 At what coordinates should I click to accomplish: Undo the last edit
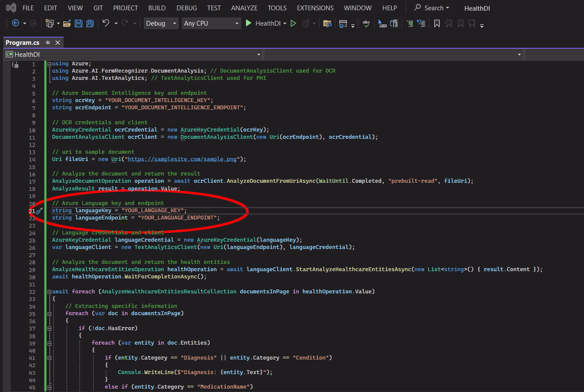tap(106, 23)
